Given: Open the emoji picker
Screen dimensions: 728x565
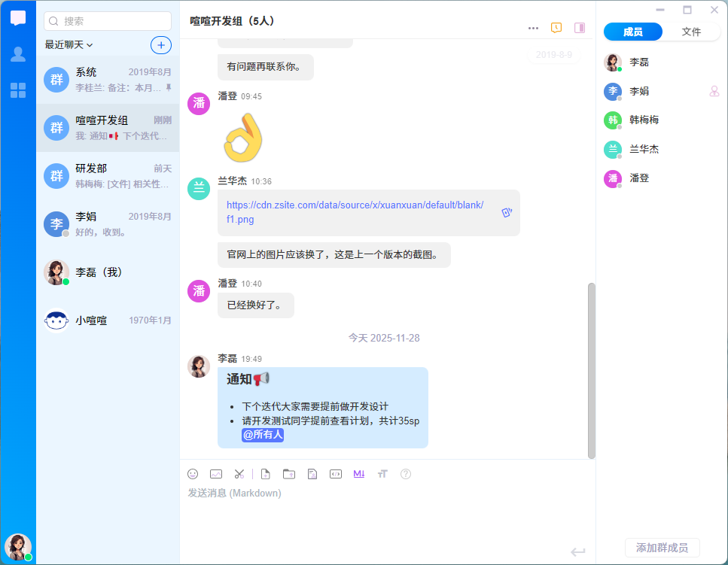Looking at the screenshot, I should 193,474.
